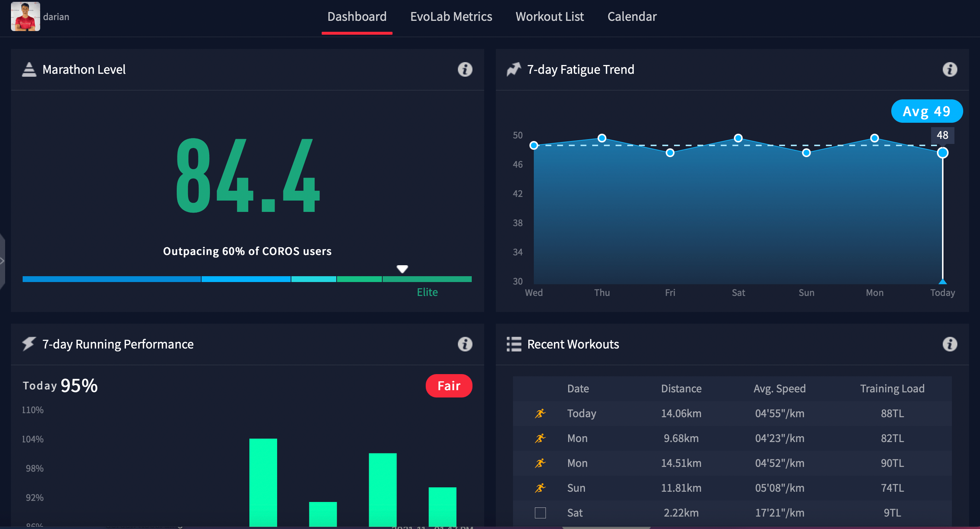Click the trending arrow icon beside 7-day Fatigue Trend
The width and height of the screenshot is (980, 529).
click(x=513, y=69)
